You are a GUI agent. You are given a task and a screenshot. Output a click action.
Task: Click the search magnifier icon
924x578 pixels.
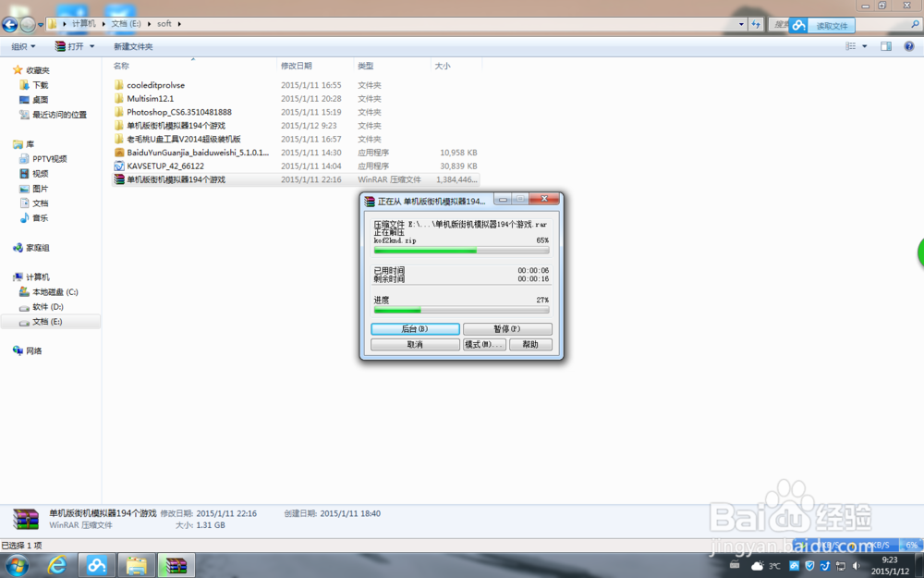pyautogui.click(x=915, y=24)
